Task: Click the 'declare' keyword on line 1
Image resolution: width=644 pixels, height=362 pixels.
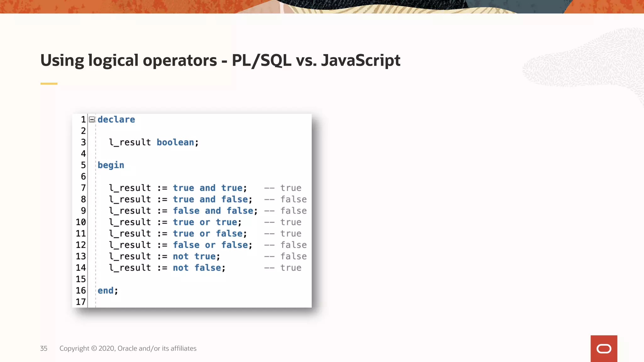Action: (116, 119)
